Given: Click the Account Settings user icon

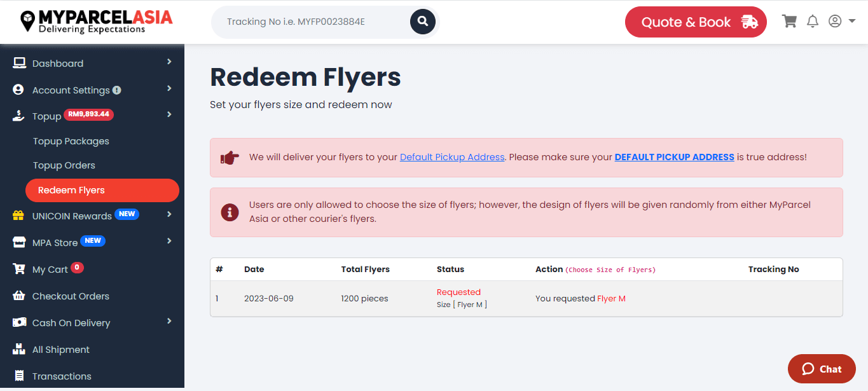Looking at the screenshot, I should click(18, 90).
